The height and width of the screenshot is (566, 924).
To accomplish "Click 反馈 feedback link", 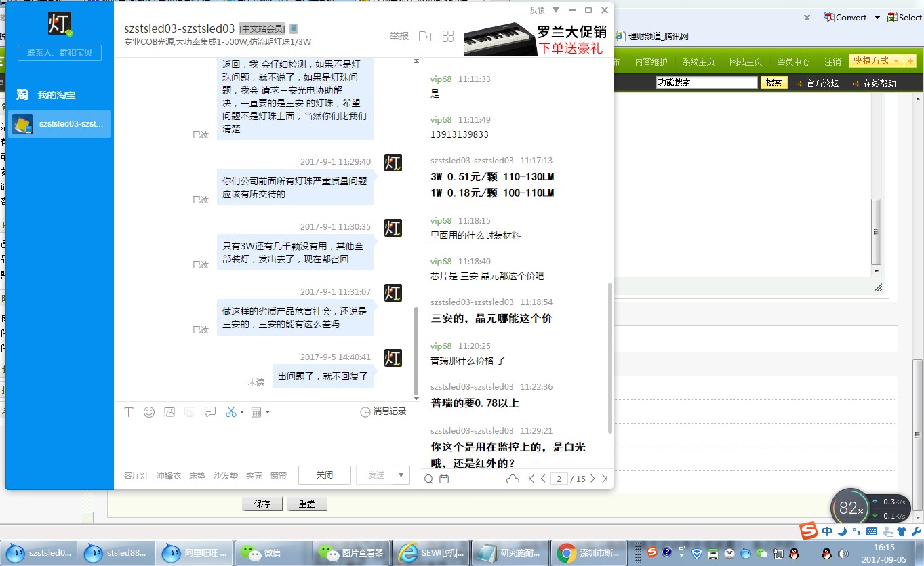I will 538,10.
